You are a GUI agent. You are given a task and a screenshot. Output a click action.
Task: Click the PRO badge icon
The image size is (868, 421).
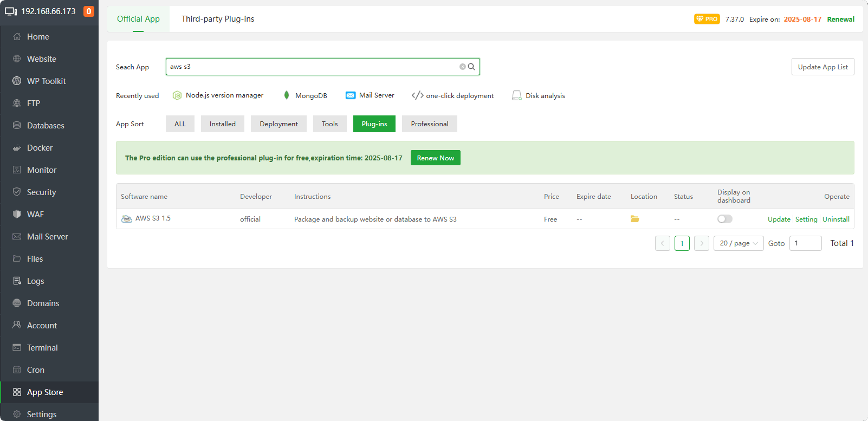pyautogui.click(x=707, y=19)
